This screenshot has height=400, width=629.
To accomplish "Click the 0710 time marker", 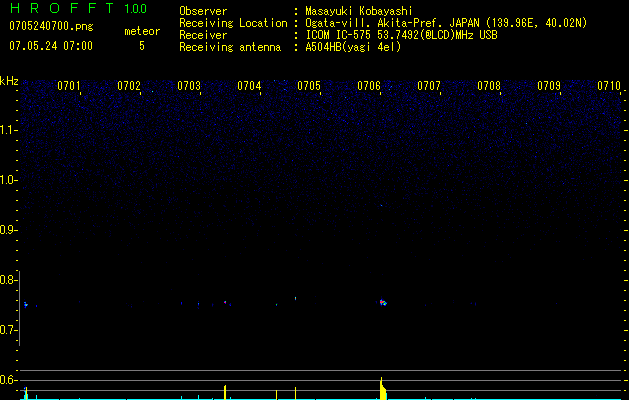I will (609, 86).
